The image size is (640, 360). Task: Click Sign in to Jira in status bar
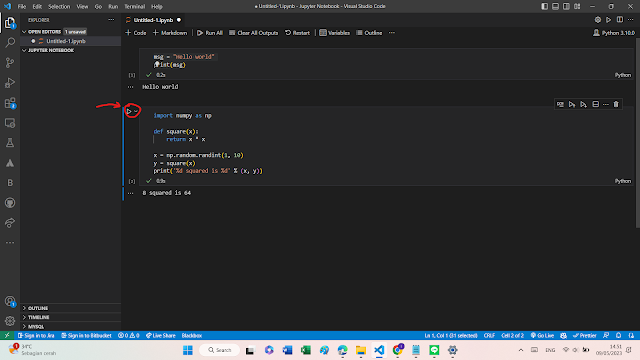(x=36, y=336)
